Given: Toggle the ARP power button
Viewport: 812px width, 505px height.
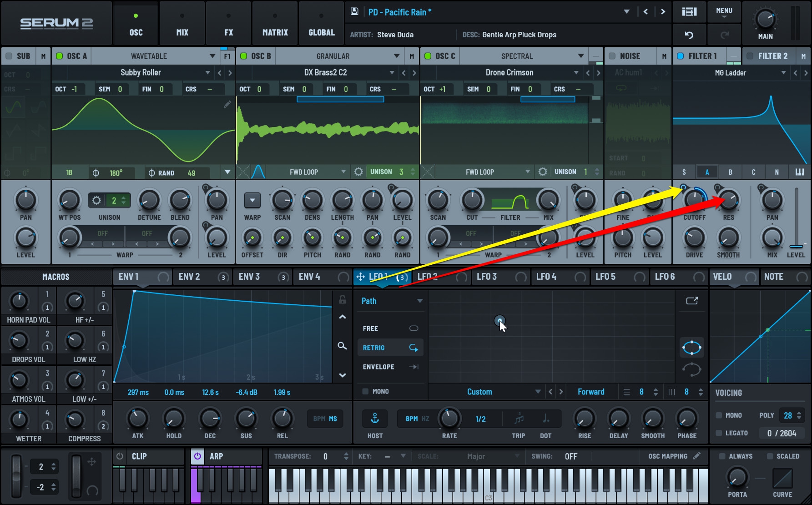Looking at the screenshot, I should coord(197,456).
